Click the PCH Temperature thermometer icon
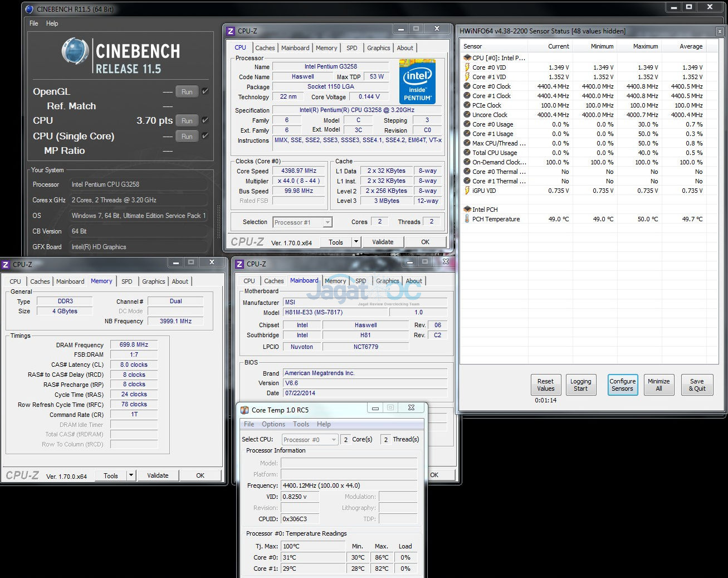Viewport: 728px width, 578px height. coord(467,219)
